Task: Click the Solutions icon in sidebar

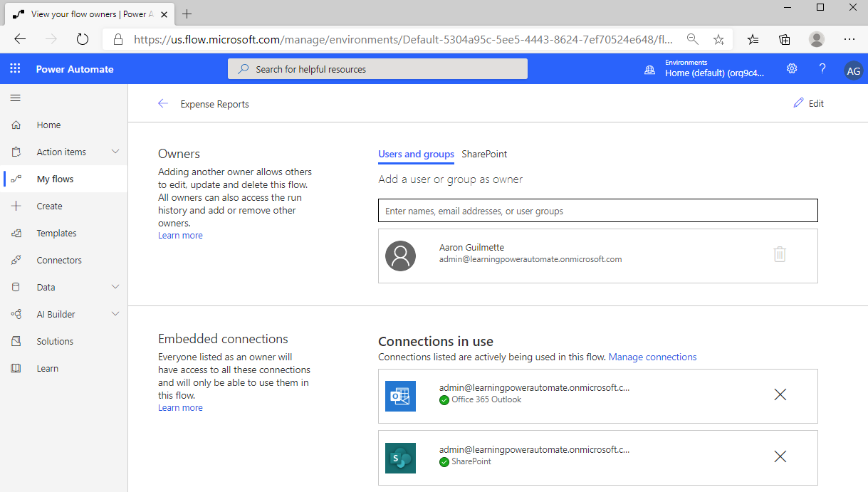Action: click(x=16, y=341)
